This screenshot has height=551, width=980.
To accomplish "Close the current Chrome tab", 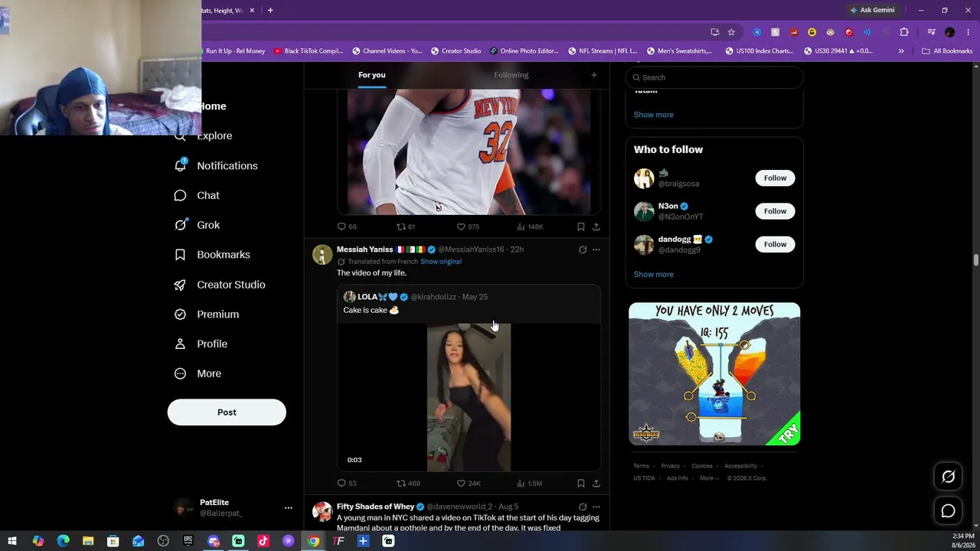I will 252,11.
